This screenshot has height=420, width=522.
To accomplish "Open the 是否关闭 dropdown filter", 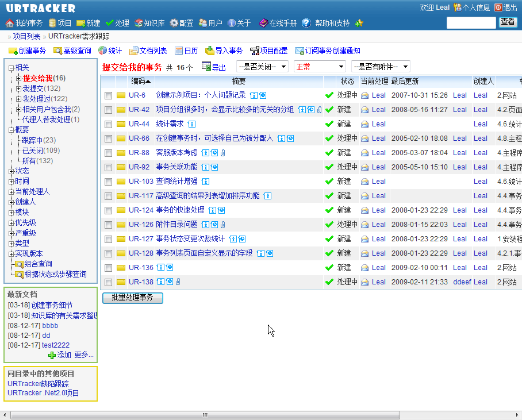I will (262, 67).
